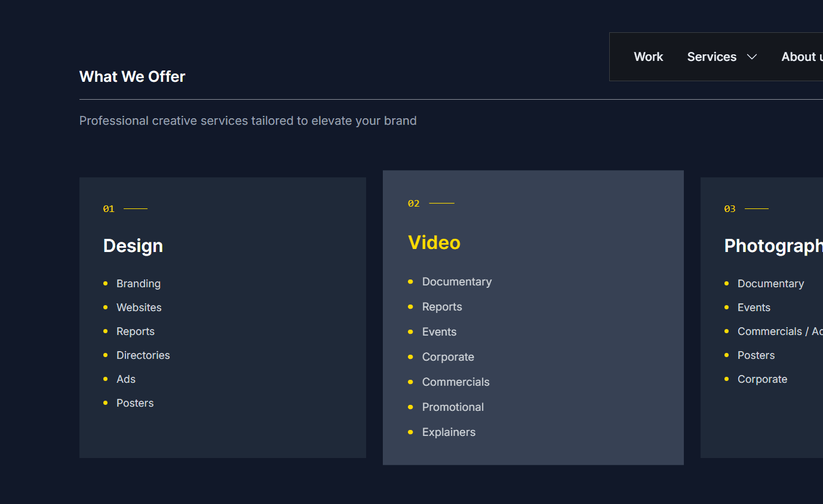Select Posters in the Photography card
Viewport: 823px width, 504px height.
756,355
